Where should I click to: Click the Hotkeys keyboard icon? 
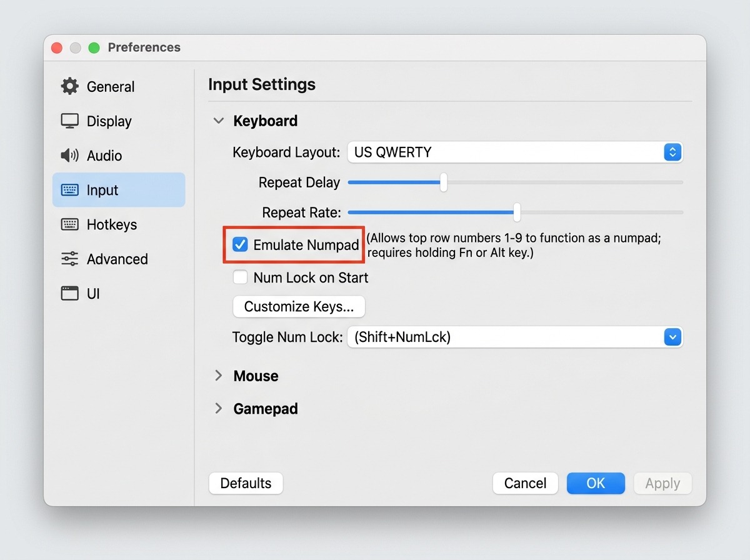coord(70,224)
